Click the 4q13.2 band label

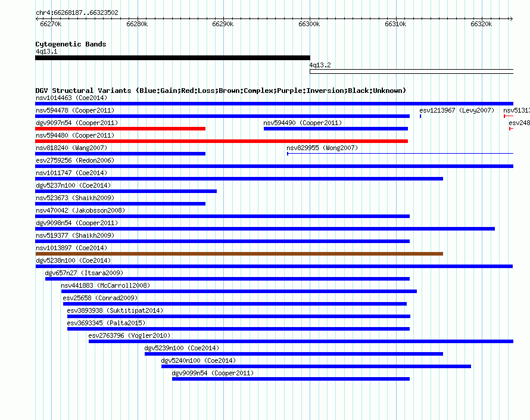click(320, 65)
